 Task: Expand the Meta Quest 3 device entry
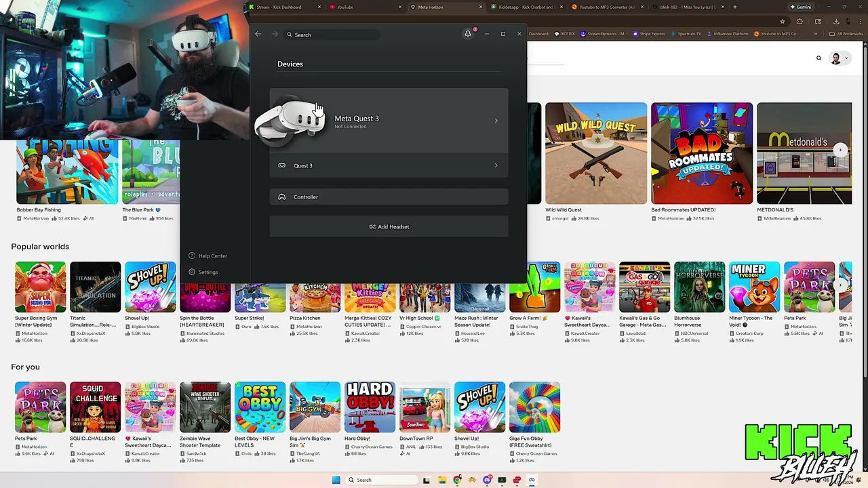(389, 121)
